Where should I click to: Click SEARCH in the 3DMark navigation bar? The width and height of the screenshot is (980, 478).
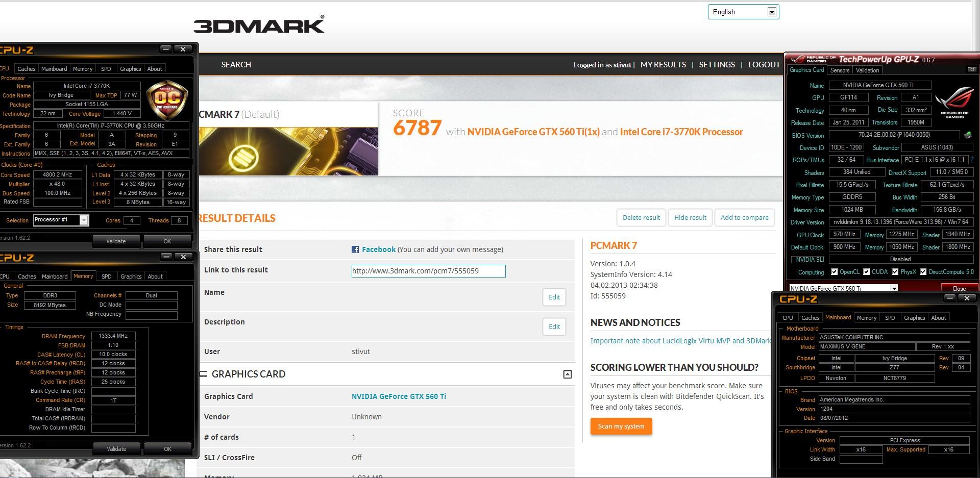click(x=236, y=65)
